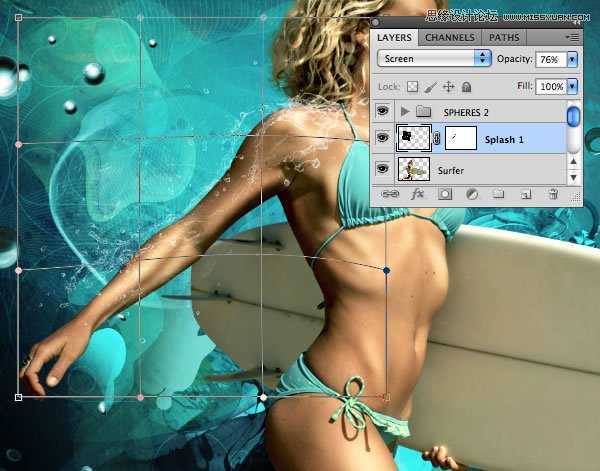Expand the SPHERES 2 group
The image size is (600, 471).
pos(404,112)
